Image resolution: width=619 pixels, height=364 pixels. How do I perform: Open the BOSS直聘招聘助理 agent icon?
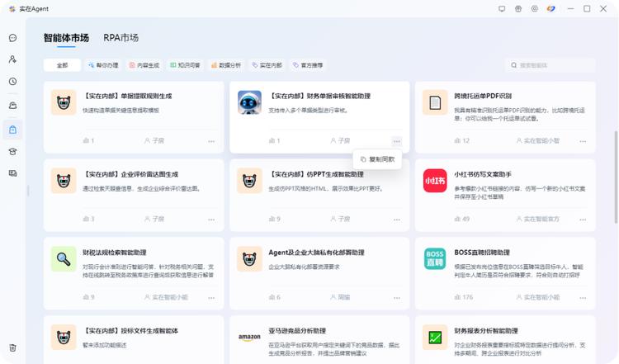pos(435,258)
